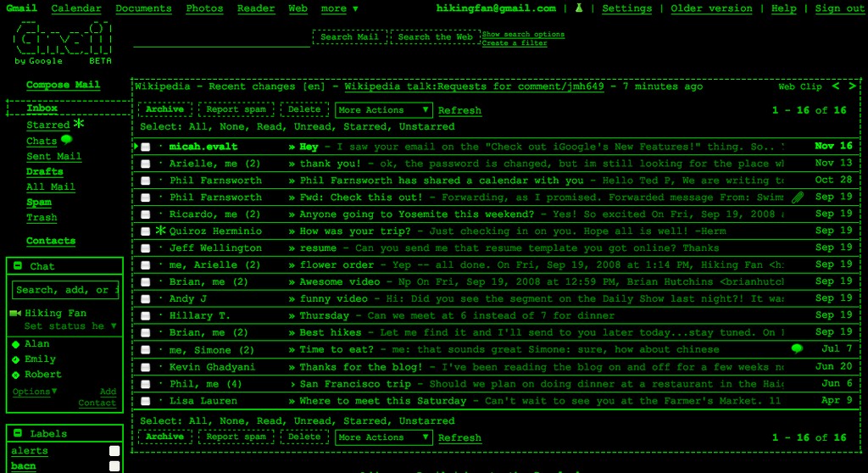This screenshot has width=868, height=473.
Task: Click the chat Search, add, or invite field
Action: (x=65, y=290)
